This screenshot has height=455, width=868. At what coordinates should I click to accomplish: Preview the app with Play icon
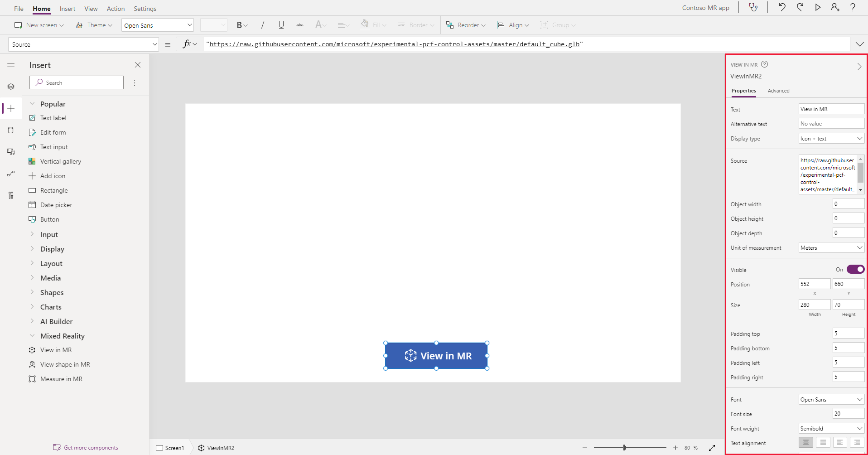pyautogui.click(x=818, y=7)
